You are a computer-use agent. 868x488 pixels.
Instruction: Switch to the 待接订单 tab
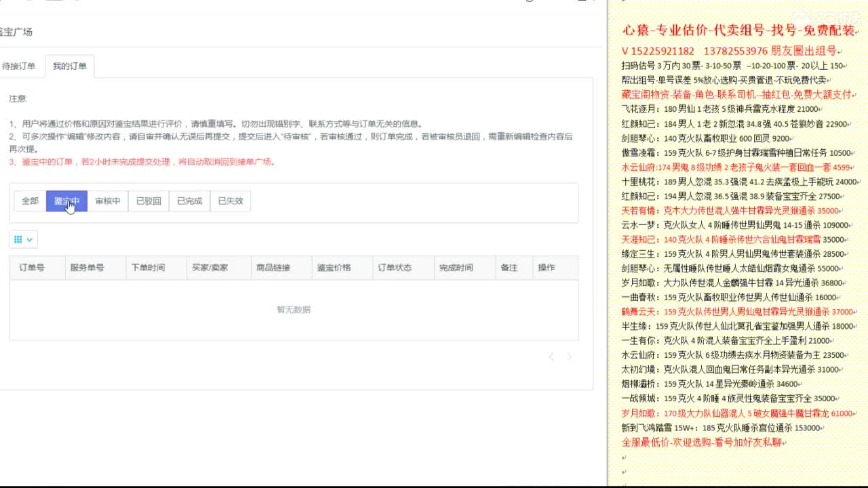(x=18, y=65)
